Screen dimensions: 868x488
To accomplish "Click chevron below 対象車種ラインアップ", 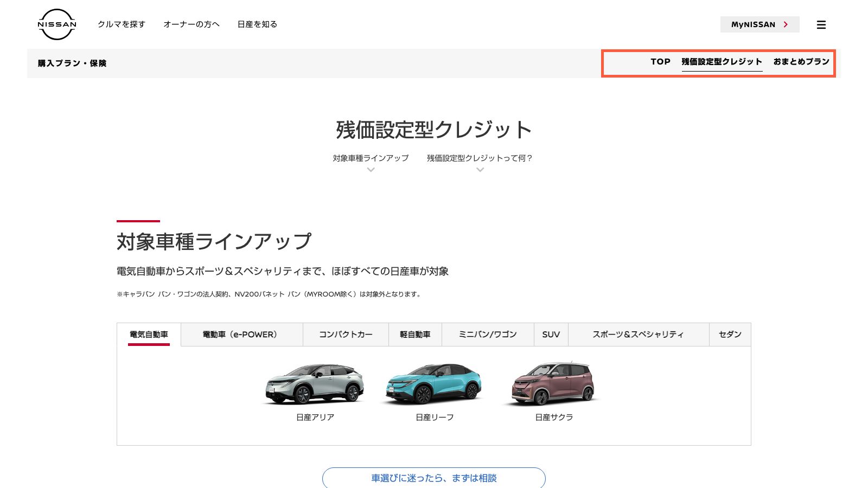I will click(x=371, y=170).
